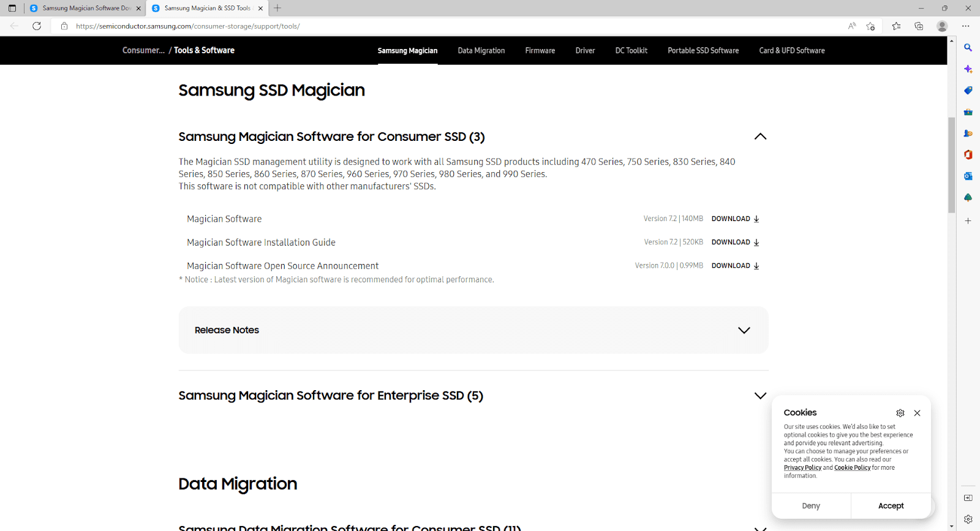Viewport: 980px width, 531px height.
Task: Open cookie settings gear icon
Action: click(900, 413)
